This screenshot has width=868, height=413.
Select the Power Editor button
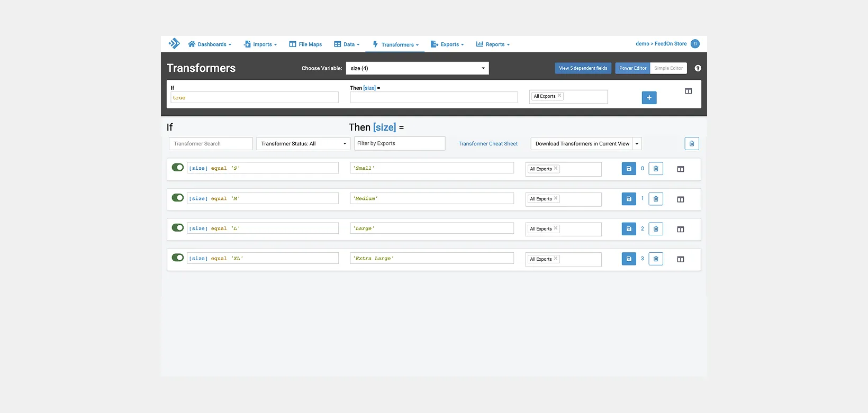coord(633,68)
